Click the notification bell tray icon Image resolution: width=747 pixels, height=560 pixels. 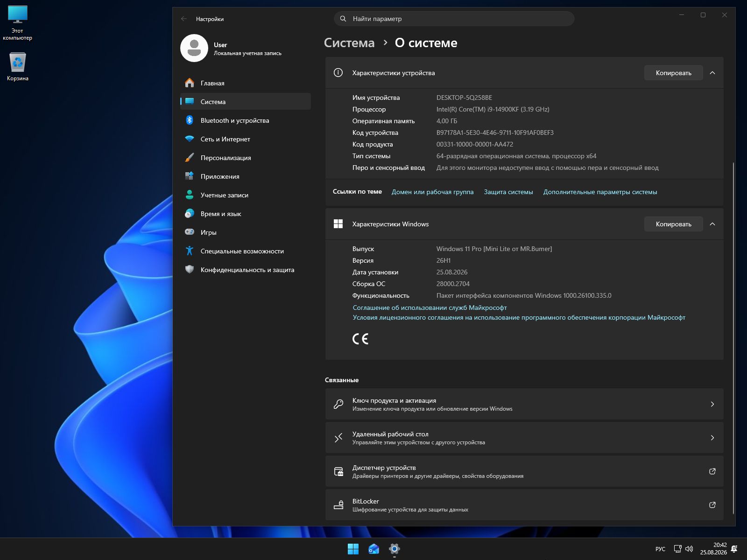coord(734,549)
